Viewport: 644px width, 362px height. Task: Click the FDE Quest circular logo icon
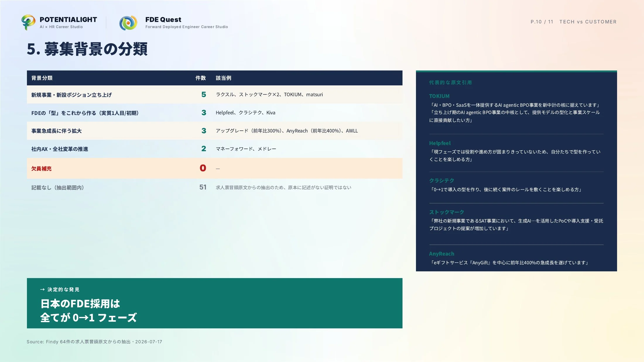(x=128, y=23)
